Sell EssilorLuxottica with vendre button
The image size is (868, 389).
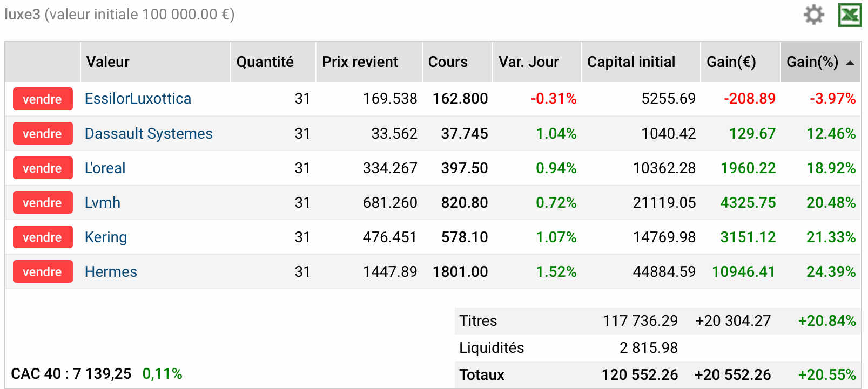pyautogui.click(x=43, y=99)
